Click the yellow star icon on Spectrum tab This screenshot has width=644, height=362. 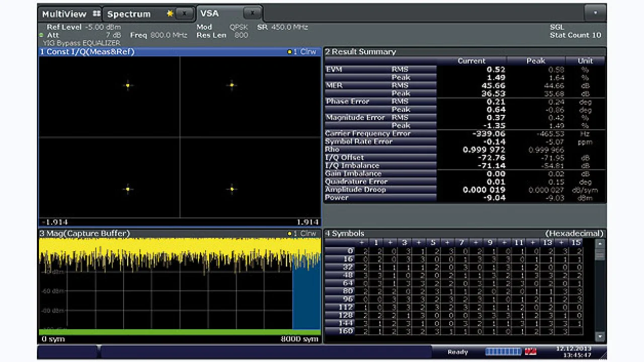coord(170,14)
